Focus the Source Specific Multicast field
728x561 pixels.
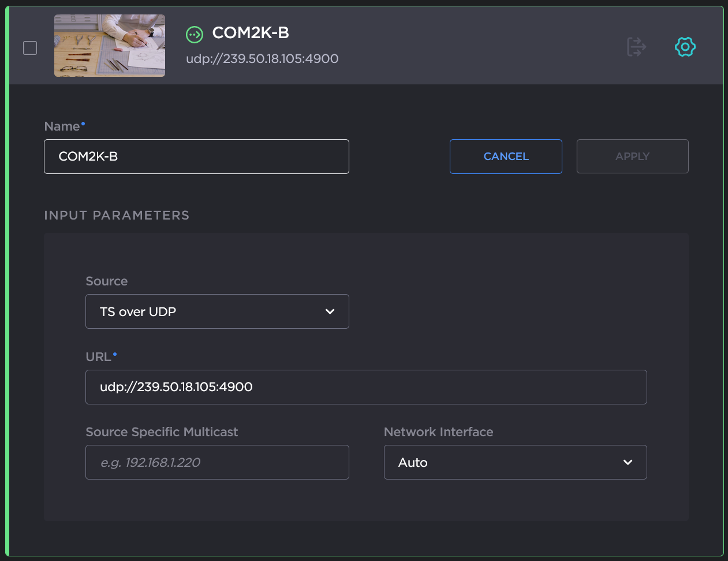click(x=217, y=462)
